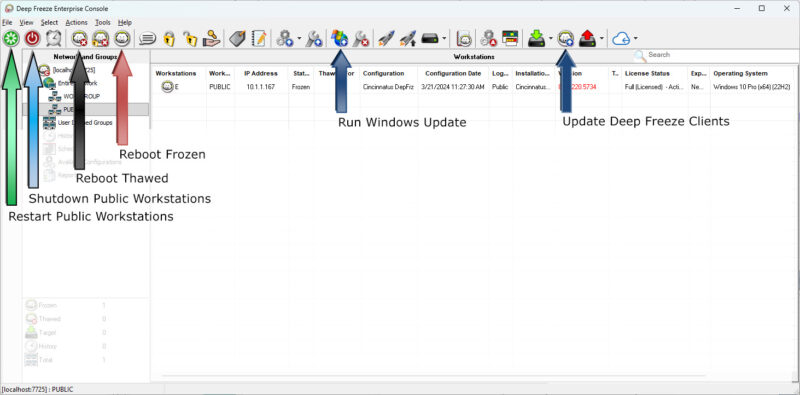
Task: Click the 3/21/2024 11:27:30 AM date cell
Action: 453,87
